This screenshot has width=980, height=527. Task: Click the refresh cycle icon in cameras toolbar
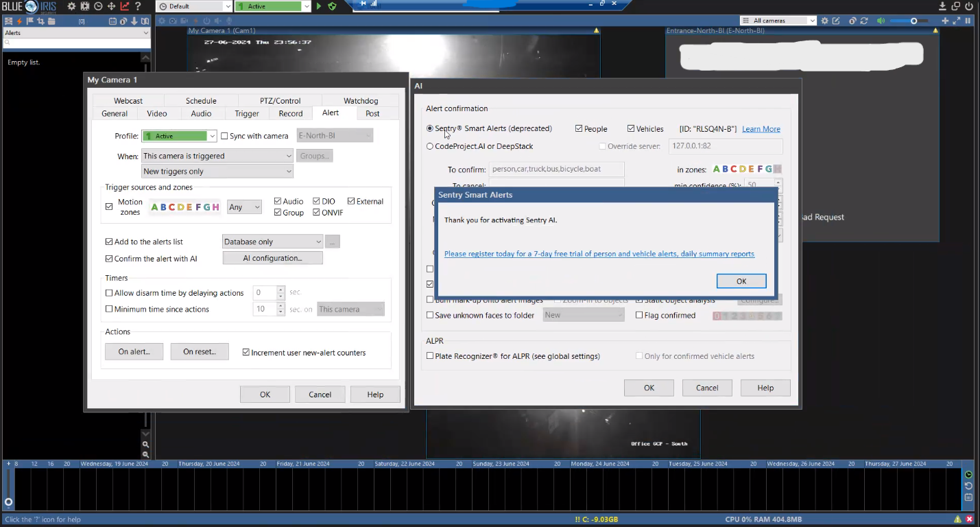coord(864,21)
